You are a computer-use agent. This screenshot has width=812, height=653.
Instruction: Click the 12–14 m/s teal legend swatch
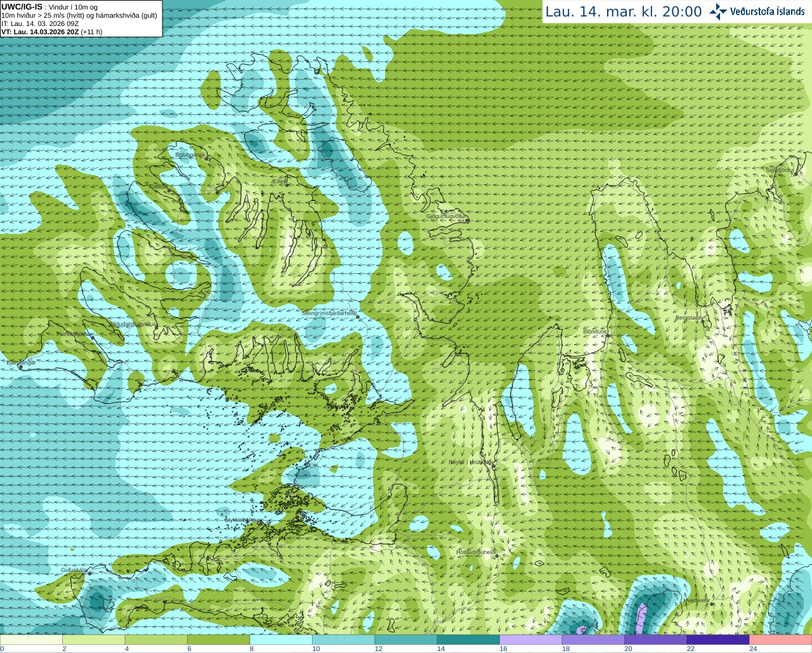406,640
